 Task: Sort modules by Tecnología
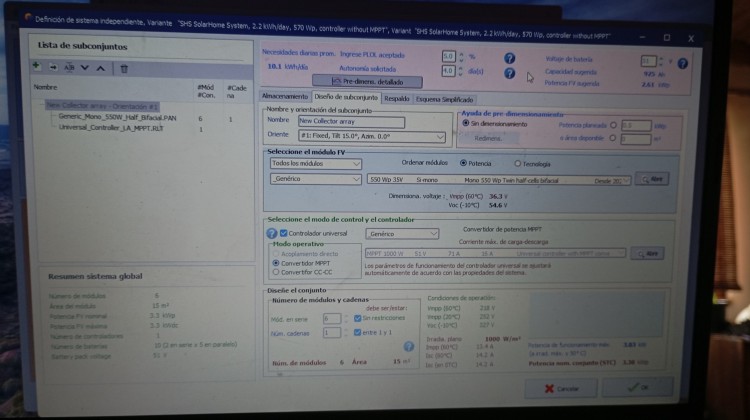518,164
